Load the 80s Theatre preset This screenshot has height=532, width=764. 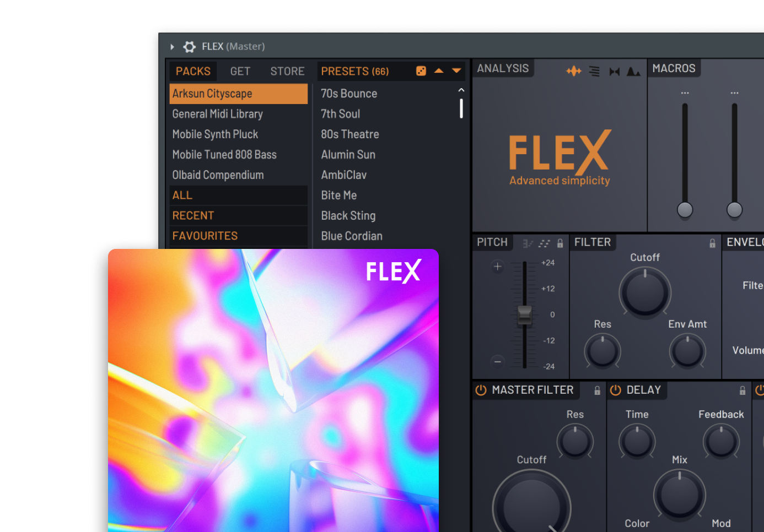[x=350, y=134]
